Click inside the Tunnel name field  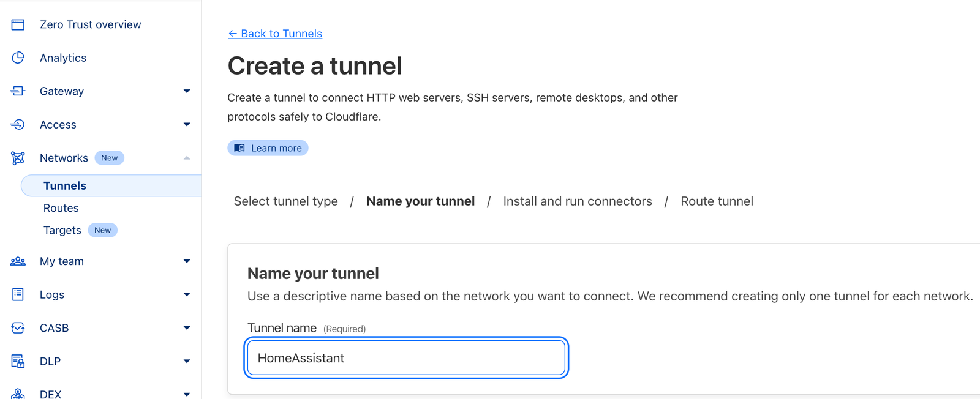coord(405,357)
